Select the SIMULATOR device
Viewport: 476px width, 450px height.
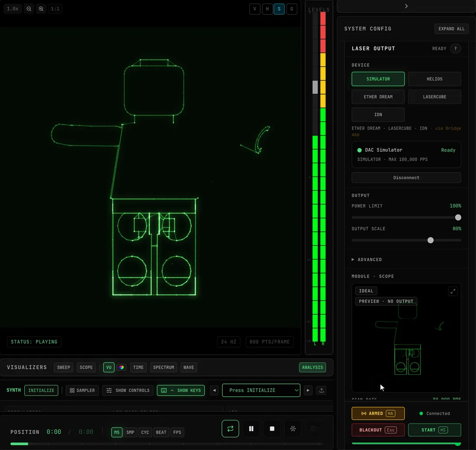pyautogui.click(x=378, y=79)
